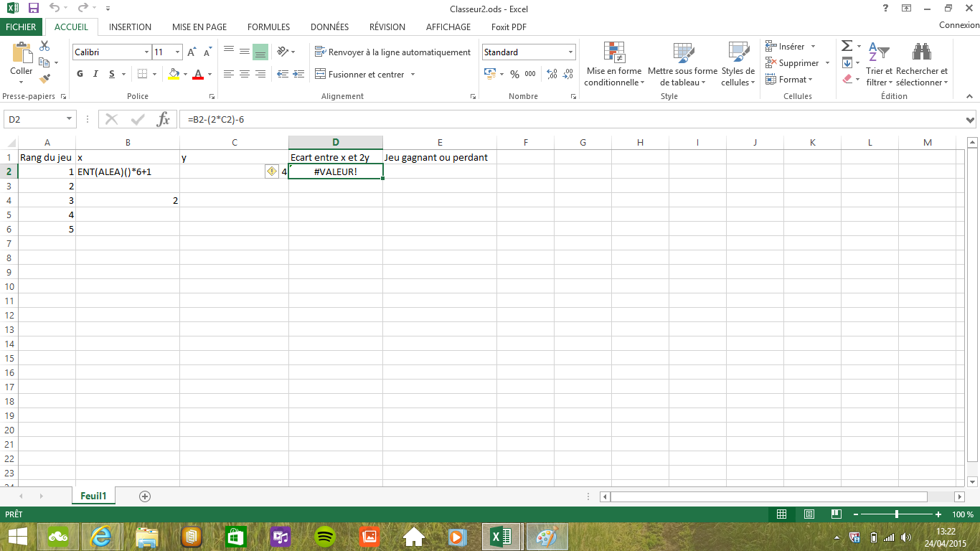Viewport: 980px width, 551px height.
Task: Open the Calibri font name dropdown
Action: click(146, 52)
